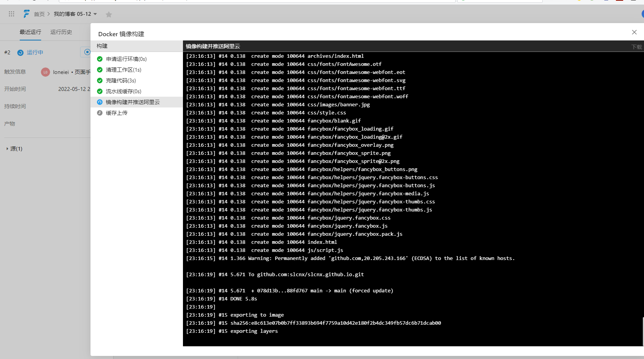Click log line 'archives/index.html'
644x359 pixels.
(275, 56)
